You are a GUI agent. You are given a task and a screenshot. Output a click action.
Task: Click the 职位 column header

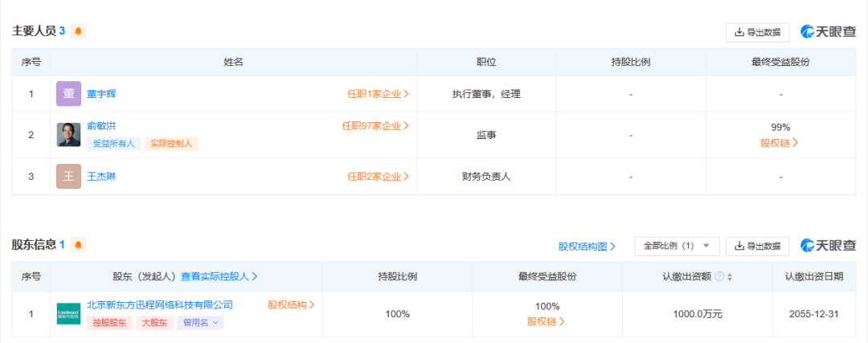tap(486, 62)
